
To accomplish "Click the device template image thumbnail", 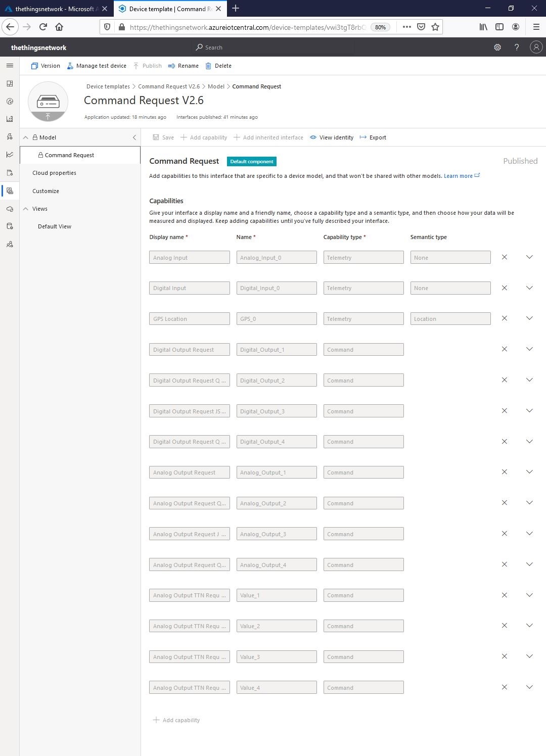I will tap(48, 102).
